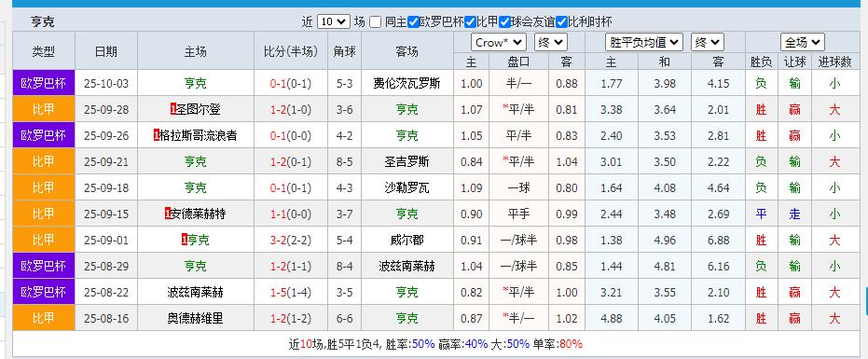Uncheck the 欧罗巴杯 filter checkbox
Screen dimensions: 868x359
tap(413, 22)
